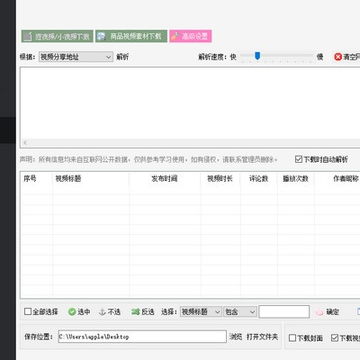Adjust the 解析速度 slider handle
The width and height of the screenshot is (360, 360).
click(257, 56)
